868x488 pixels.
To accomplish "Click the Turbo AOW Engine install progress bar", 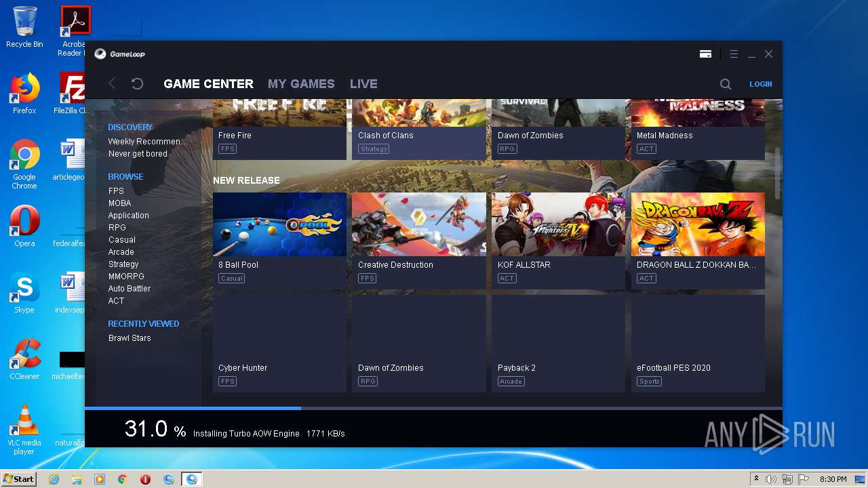I will pos(433,408).
